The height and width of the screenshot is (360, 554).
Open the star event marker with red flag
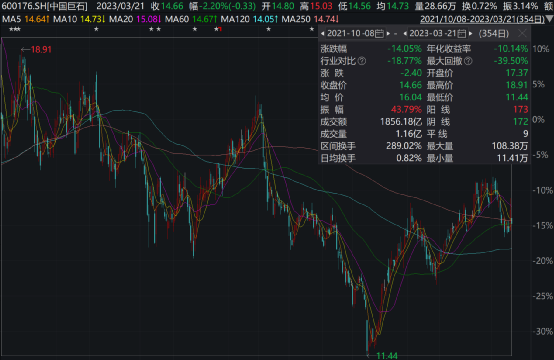click(218, 29)
